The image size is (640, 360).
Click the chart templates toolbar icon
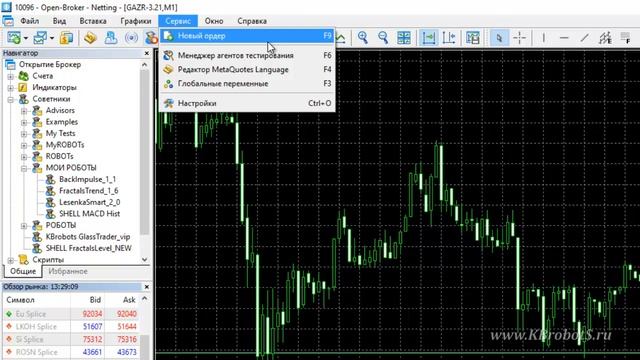[x=473, y=38]
